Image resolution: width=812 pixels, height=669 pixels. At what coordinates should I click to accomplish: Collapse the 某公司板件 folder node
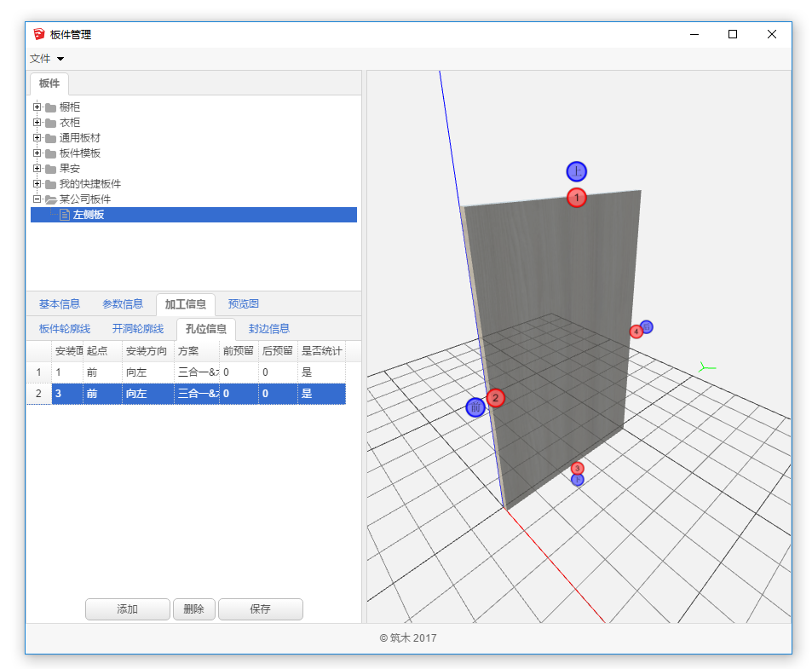[37, 199]
